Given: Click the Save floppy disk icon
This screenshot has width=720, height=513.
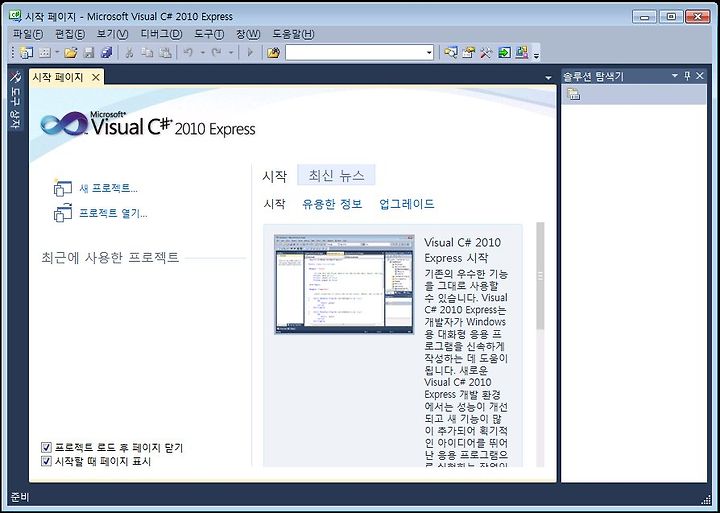Looking at the screenshot, I should tap(89, 53).
